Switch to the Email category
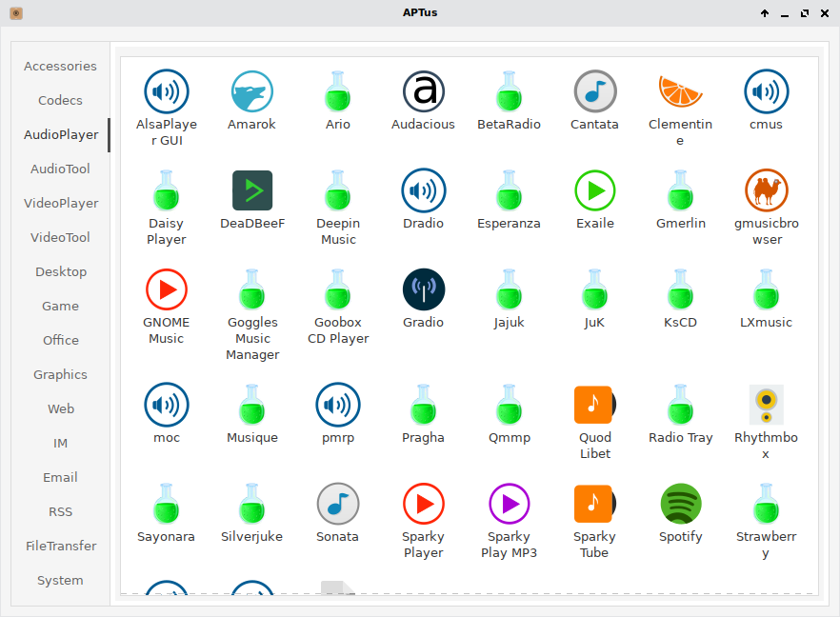840x617 pixels. 60,478
